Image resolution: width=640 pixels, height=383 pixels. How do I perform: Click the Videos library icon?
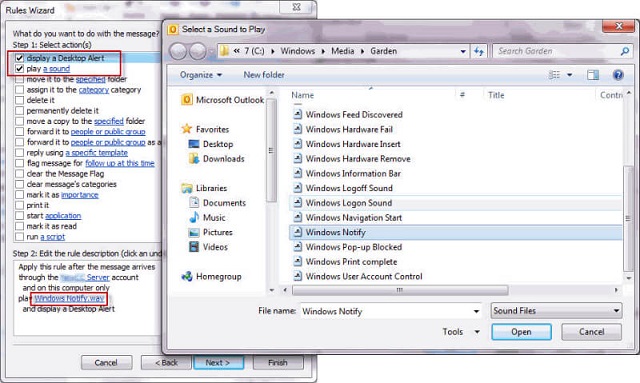(x=194, y=247)
